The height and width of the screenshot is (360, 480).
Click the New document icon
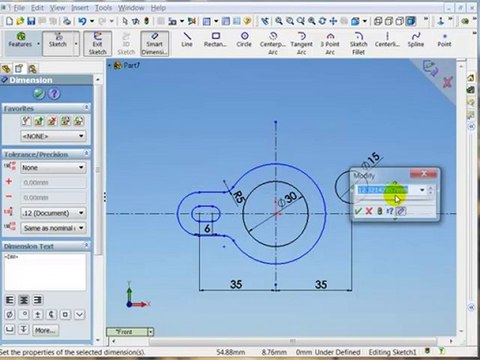[9, 21]
